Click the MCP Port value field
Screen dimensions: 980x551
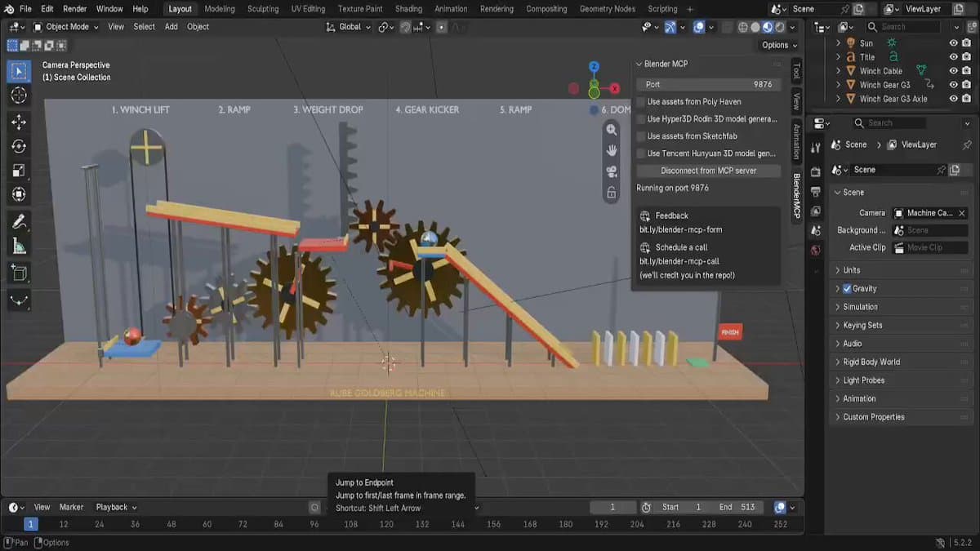click(x=709, y=85)
